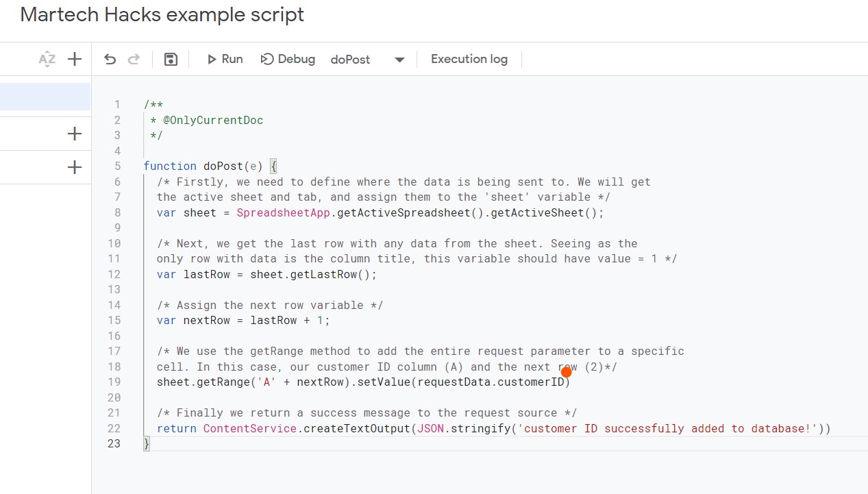Select the highlighted file in sidebar
The image size is (868, 494).
point(45,97)
